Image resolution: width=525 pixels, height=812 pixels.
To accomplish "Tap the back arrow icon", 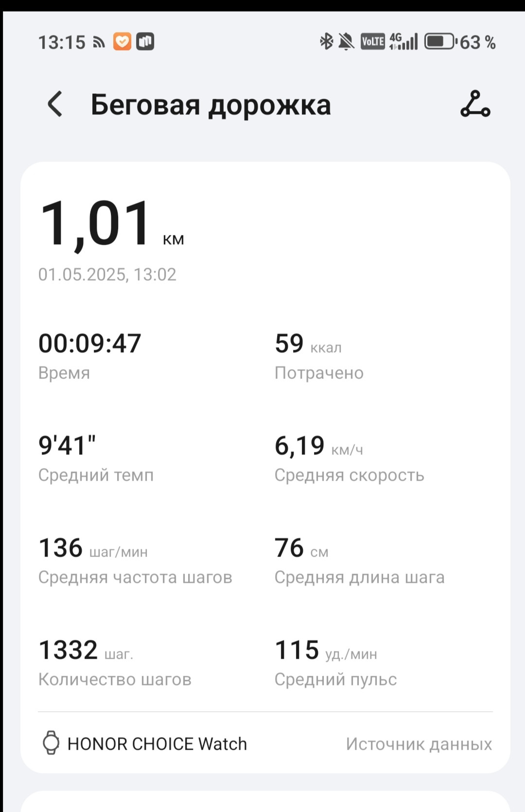I will (x=55, y=104).
